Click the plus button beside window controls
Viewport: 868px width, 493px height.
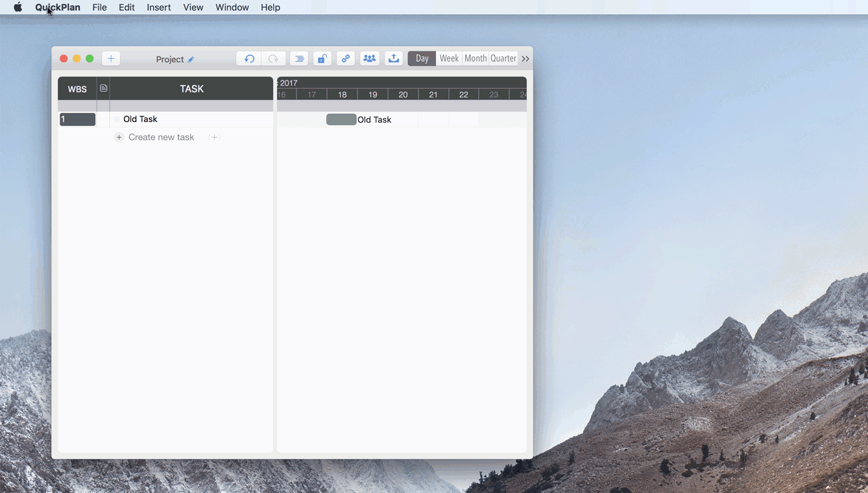pyautogui.click(x=111, y=58)
